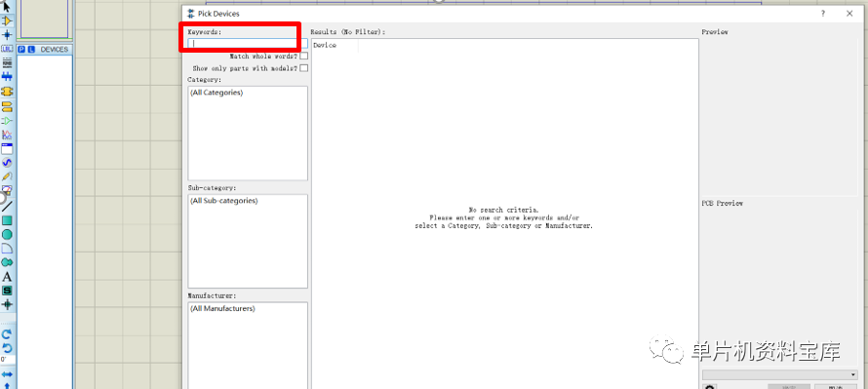Click the P pick-devices button
The height and width of the screenshot is (389, 868).
21,50
